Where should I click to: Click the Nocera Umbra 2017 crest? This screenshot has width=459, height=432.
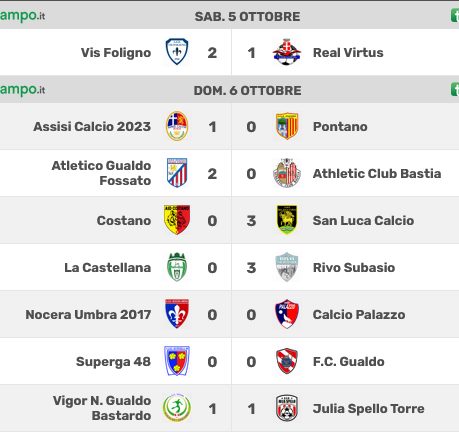point(177,314)
